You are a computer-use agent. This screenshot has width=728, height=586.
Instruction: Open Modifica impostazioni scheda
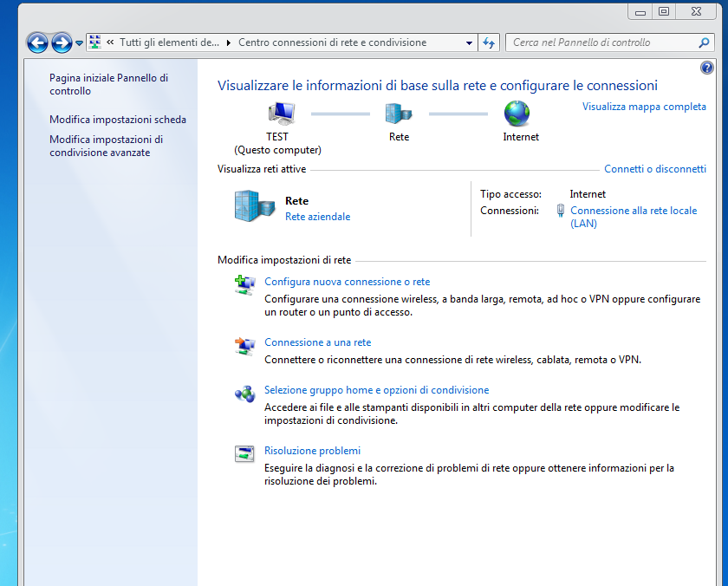click(x=118, y=120)
